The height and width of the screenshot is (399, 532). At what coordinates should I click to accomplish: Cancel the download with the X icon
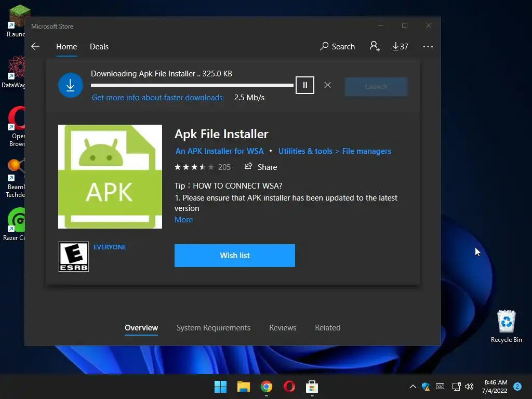tap(327, 85)
